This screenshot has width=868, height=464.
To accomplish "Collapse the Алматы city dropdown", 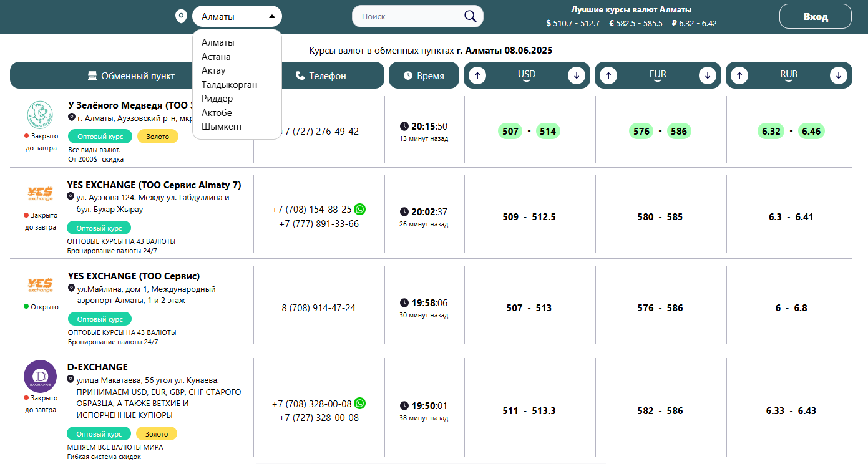I will point(237,17).
